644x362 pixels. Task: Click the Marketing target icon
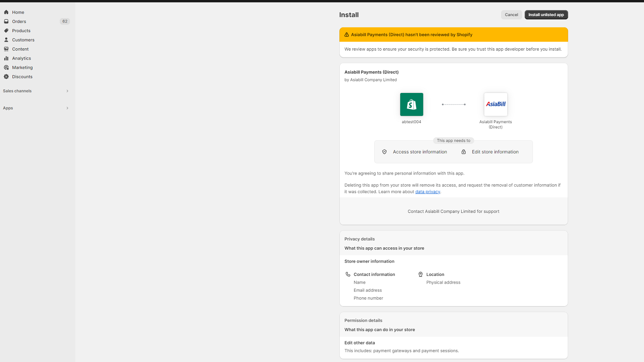pyautogui.click(x=6, y=68)
